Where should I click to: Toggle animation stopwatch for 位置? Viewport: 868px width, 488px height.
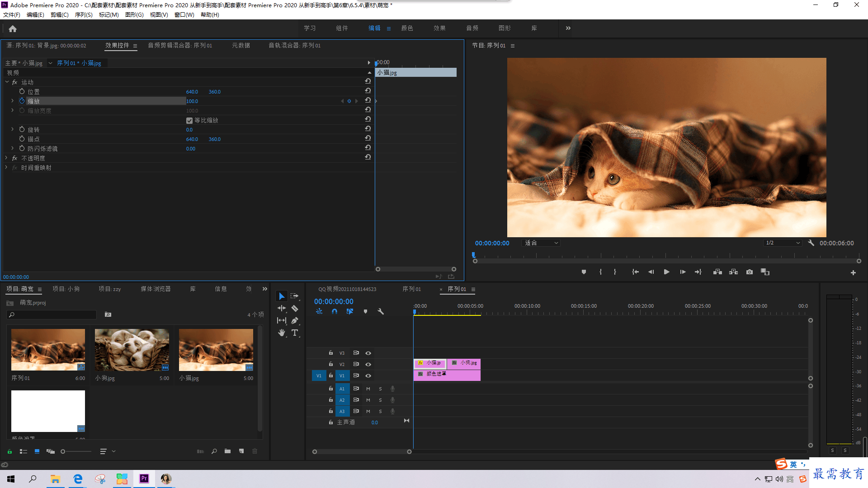click(x=22, y=91)
